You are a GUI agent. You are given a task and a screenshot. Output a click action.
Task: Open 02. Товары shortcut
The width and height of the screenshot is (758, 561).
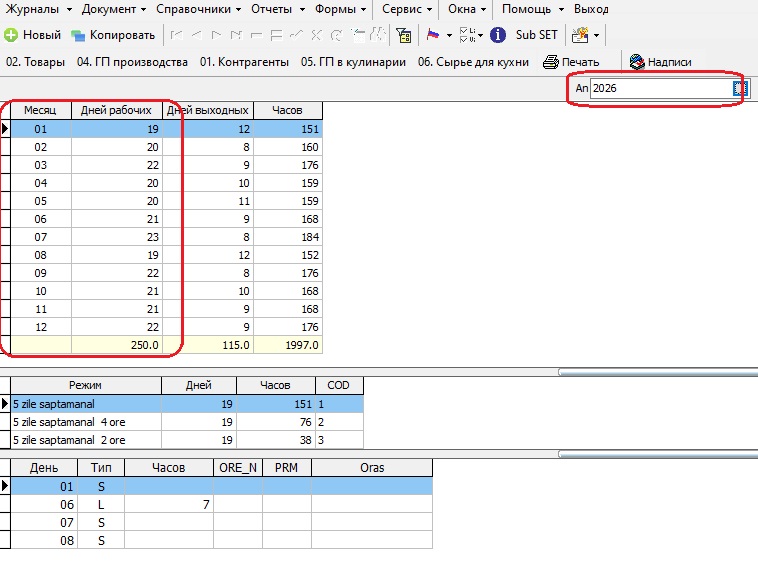[x=35, y=62]
